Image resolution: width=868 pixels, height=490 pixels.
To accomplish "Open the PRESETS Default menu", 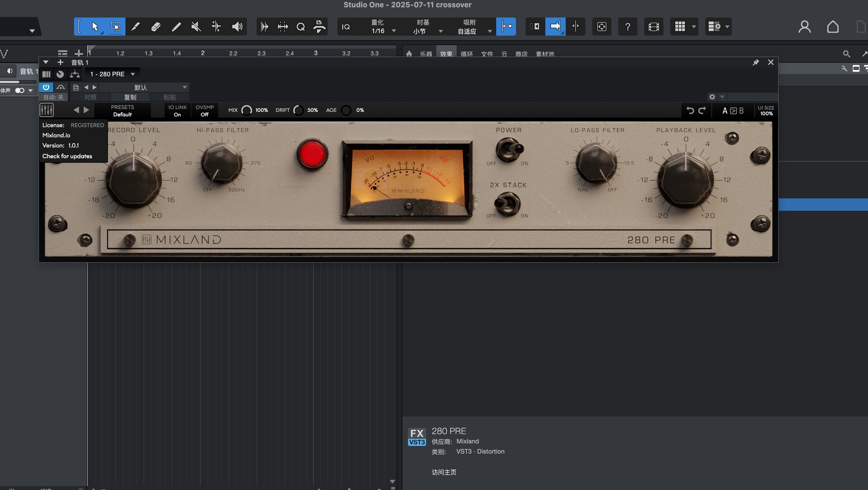I will coord(123,111).
